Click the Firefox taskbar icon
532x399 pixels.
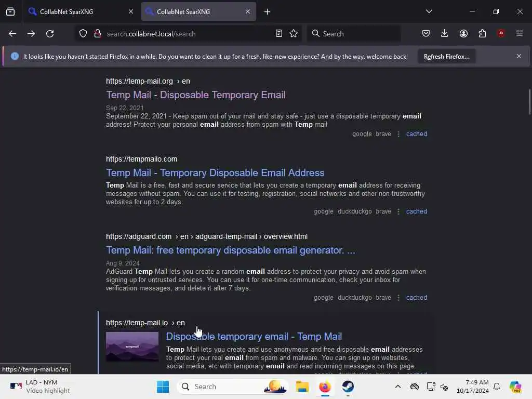click(x=325, y=387)
